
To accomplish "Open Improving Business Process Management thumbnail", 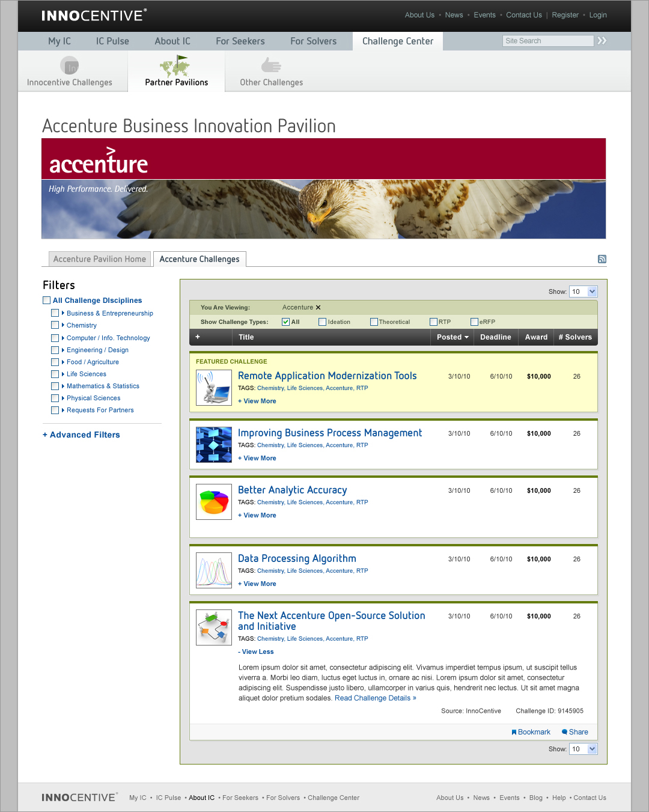I will point(214,444).
